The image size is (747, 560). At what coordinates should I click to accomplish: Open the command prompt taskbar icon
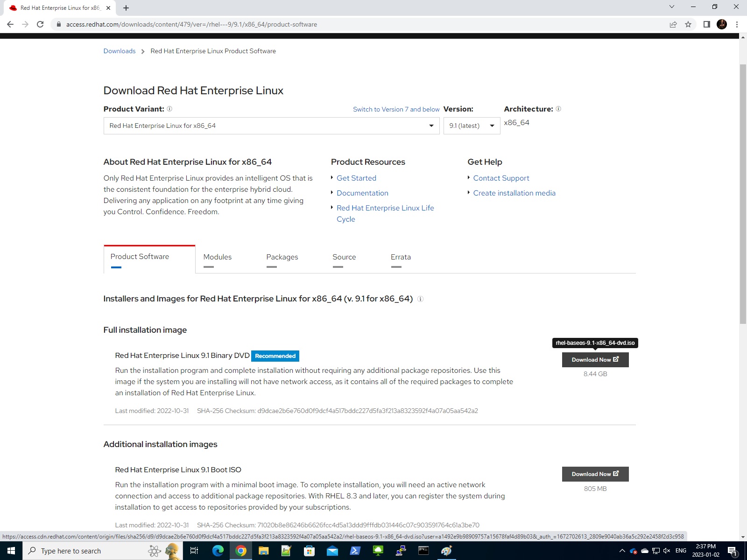click(423, 551)
